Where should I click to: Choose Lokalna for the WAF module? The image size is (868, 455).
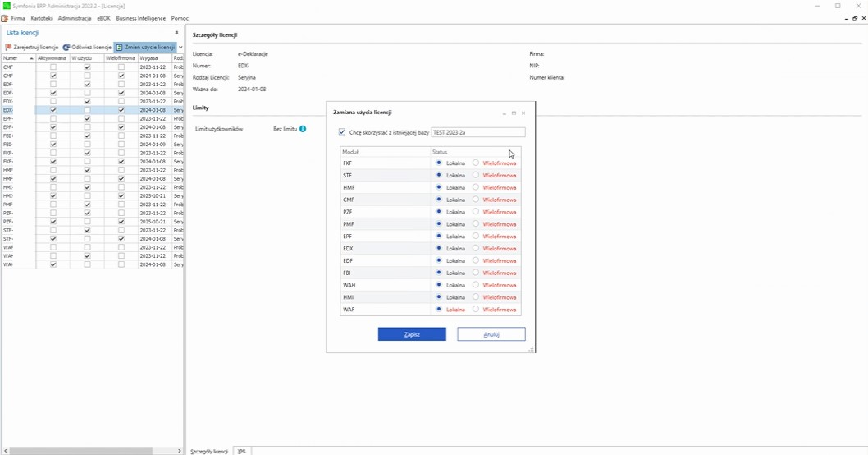(439, 310)
